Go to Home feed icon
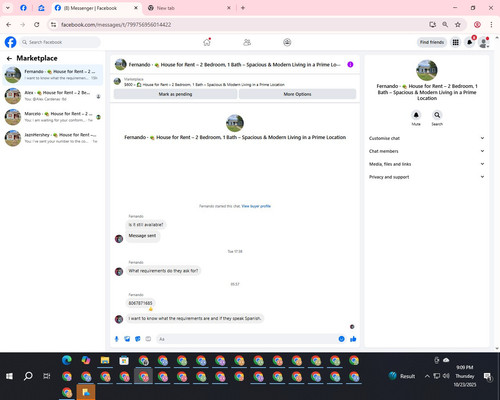 207,42
